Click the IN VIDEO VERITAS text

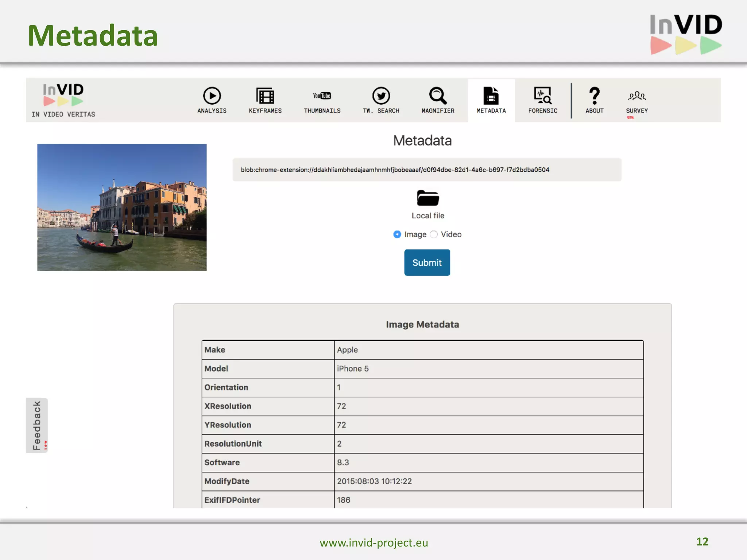tap(63, 114)
